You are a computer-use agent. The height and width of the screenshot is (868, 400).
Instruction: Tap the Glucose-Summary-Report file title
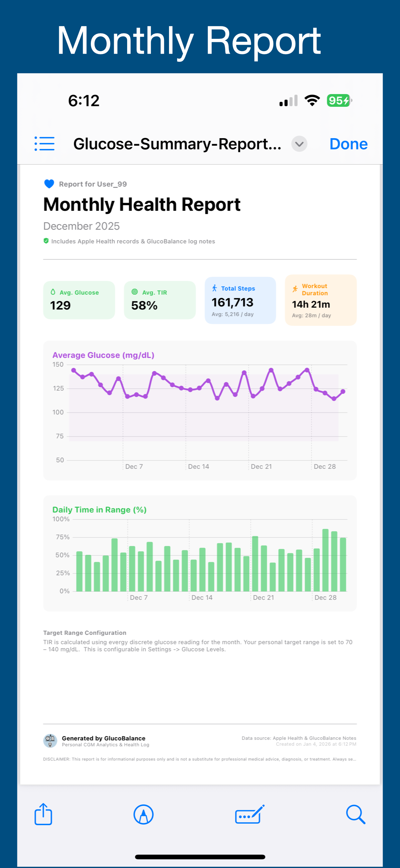pos(177,144)
